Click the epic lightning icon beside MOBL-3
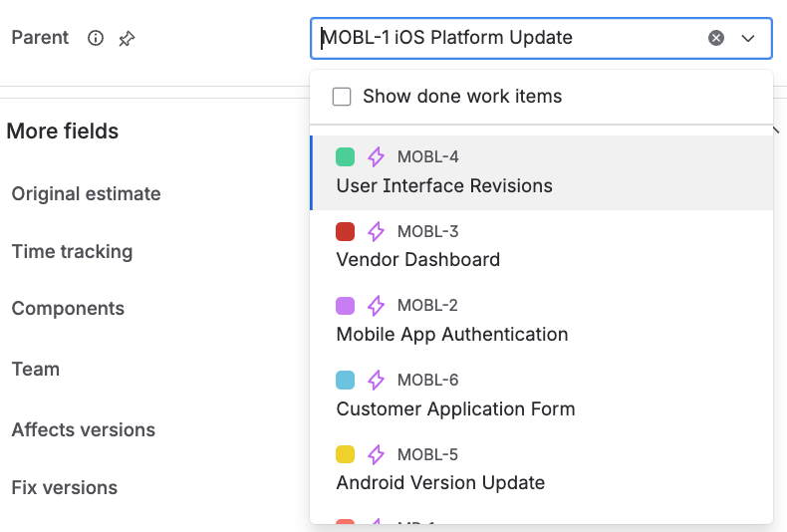Image resolution: width=787 pixels, height=532 pixels. (376, 231)
